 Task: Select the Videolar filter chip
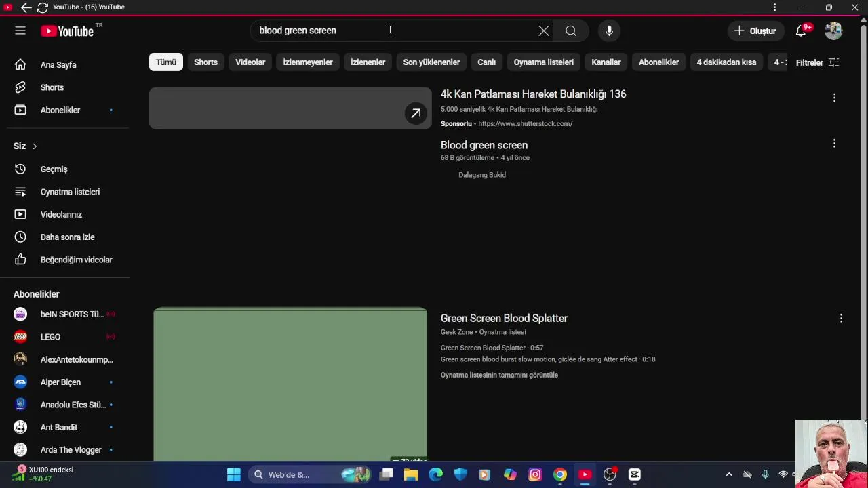250,62
